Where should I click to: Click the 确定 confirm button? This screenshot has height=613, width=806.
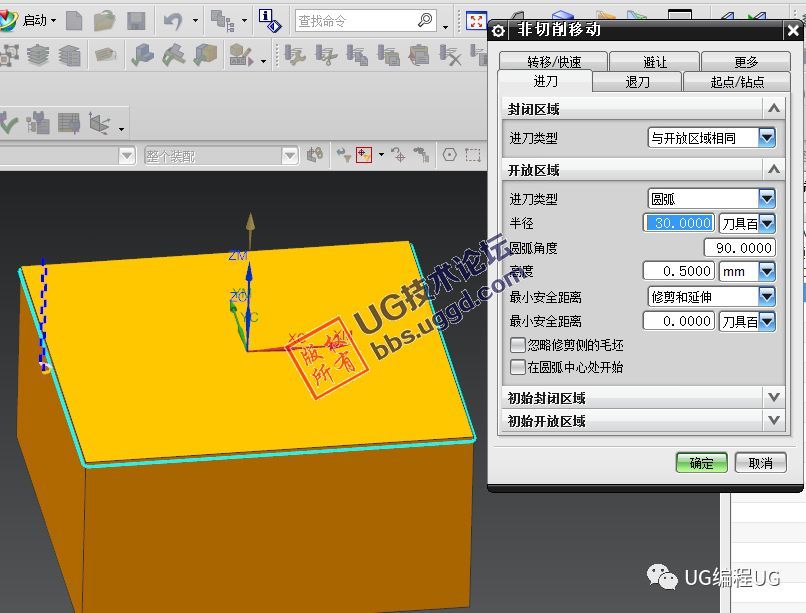tap(700, 462)
